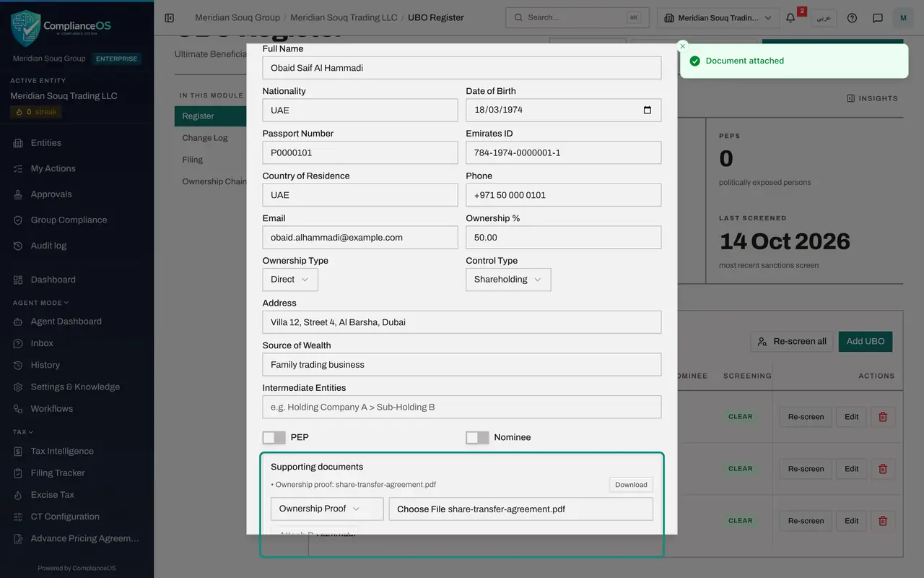
Task: Toggle the PEP switch
Action: click(x=274, y=438)
